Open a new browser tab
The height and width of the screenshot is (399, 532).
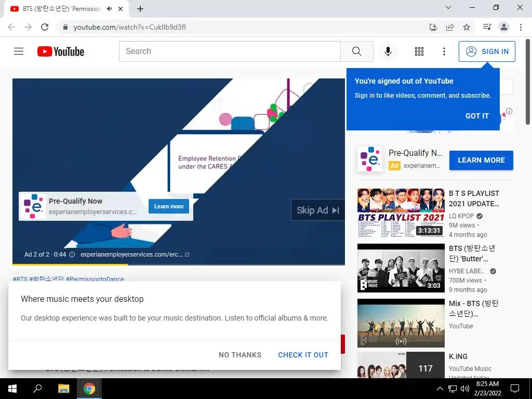140,9
